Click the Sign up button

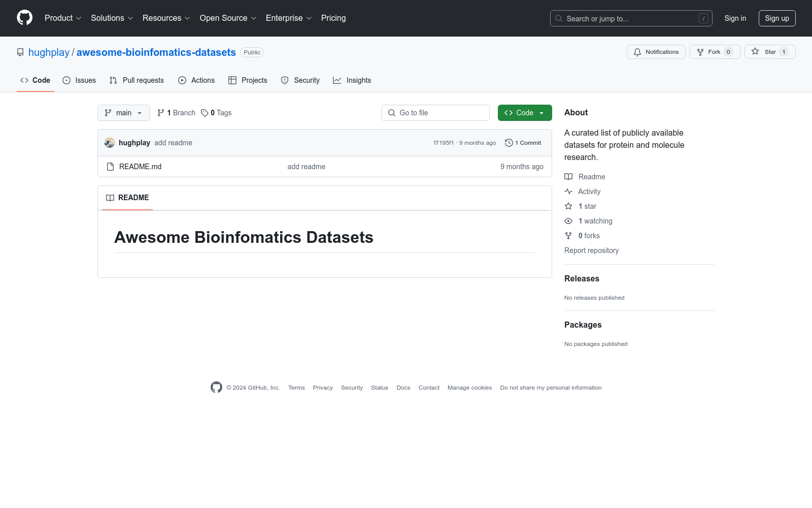tap(777, 18)
